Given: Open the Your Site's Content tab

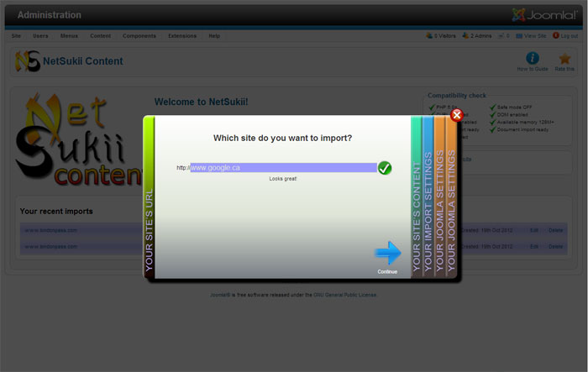Looking at the screenshot, I should (x=417, y=196).
